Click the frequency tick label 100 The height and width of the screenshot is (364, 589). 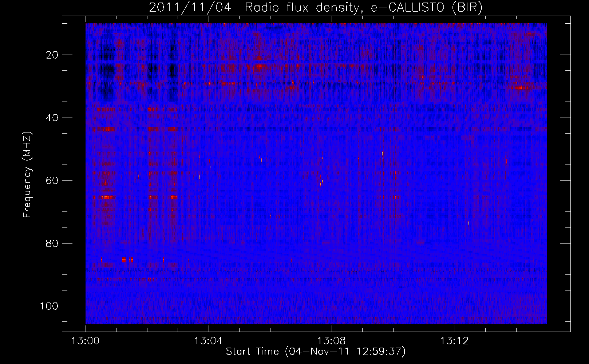point(50,306)
